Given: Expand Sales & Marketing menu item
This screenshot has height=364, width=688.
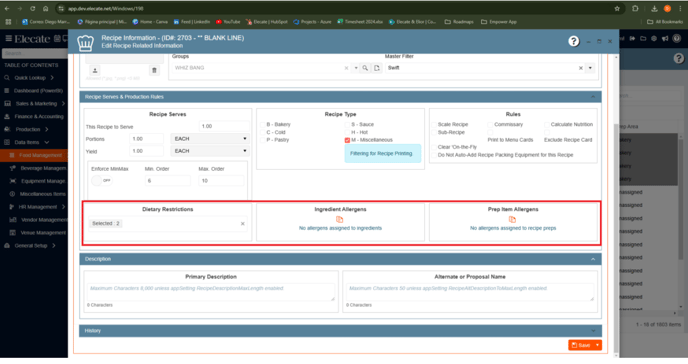Looking at the screenshot, I should (35, 103).
